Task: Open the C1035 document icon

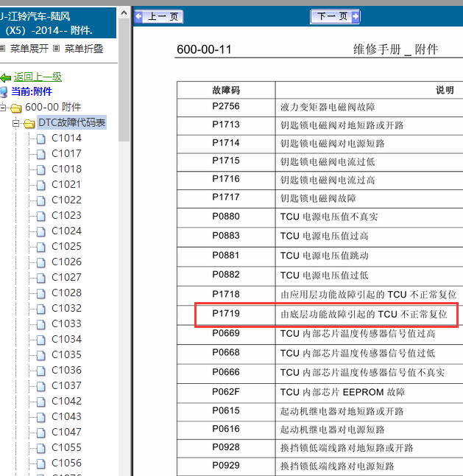Action: point(41,355)
